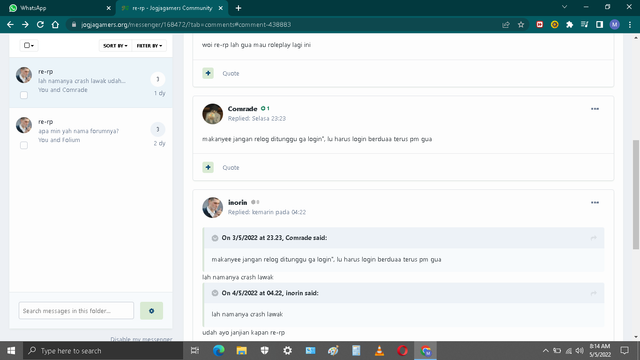Open Opera browser from taskbar
640x360 pixels.
(x=402, y=351)
